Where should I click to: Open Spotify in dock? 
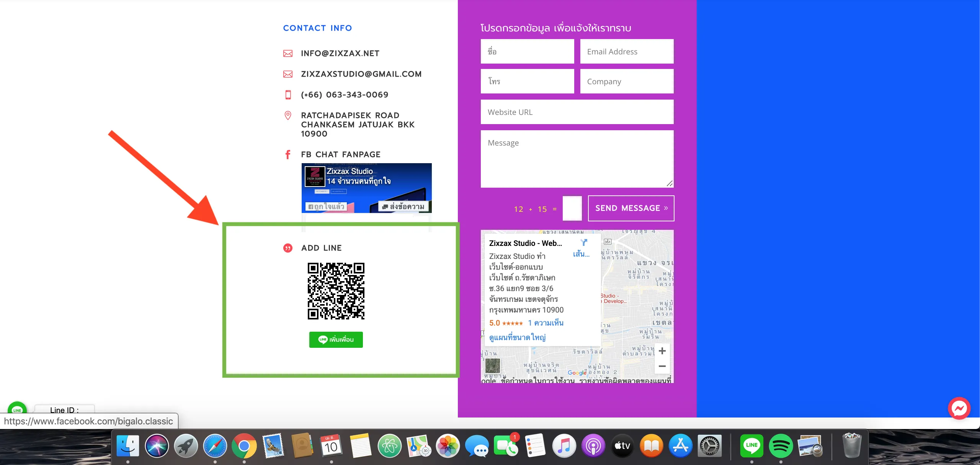pyautogui.click(x=781, y=445)
